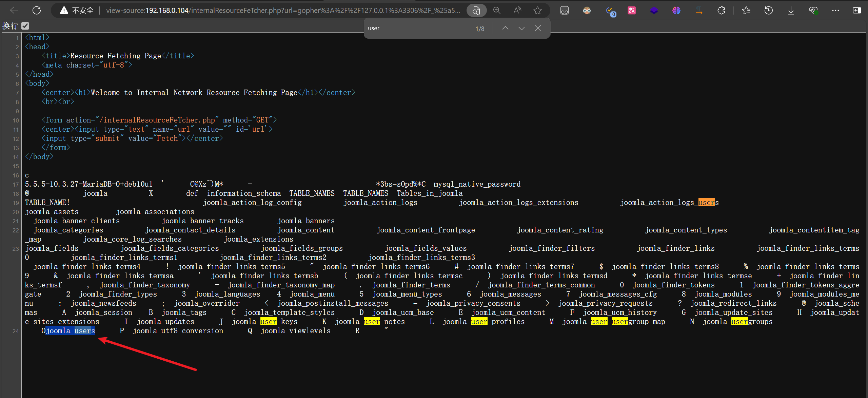Toggle the sidebar panel icon
The image size is (868, 398).
[857, 11]
